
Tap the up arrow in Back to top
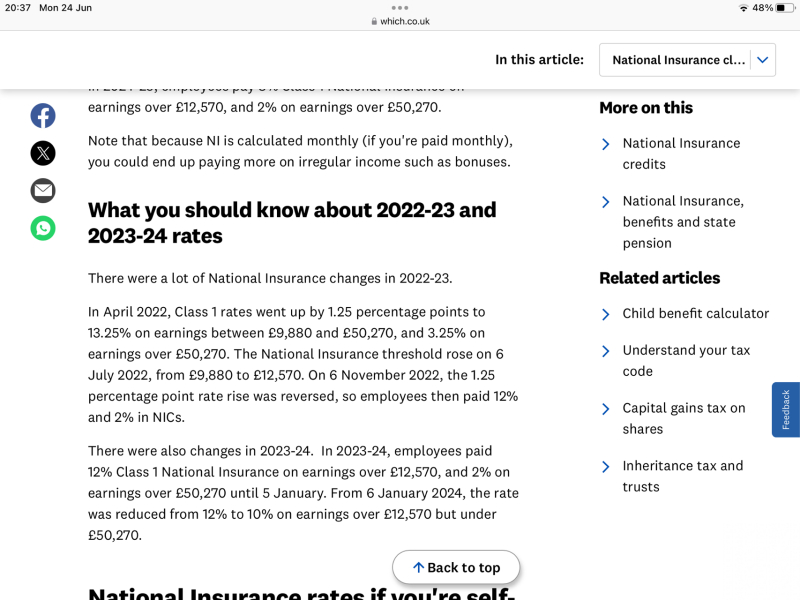[x=418, y=567]
